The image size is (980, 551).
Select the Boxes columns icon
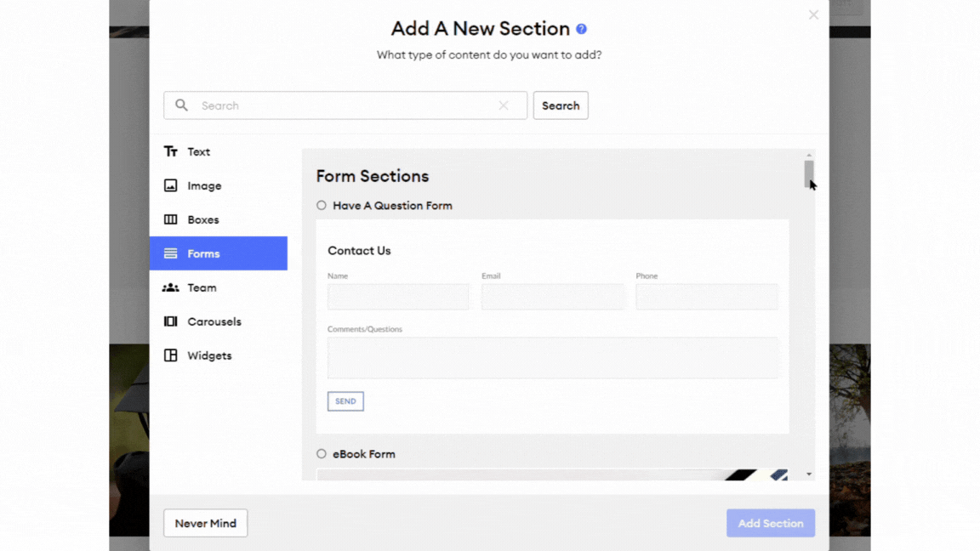(172, 219)
